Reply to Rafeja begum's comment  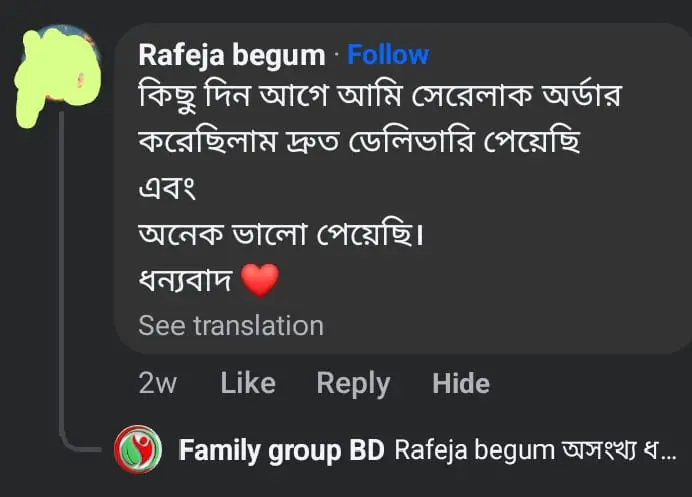pos(353,383)
